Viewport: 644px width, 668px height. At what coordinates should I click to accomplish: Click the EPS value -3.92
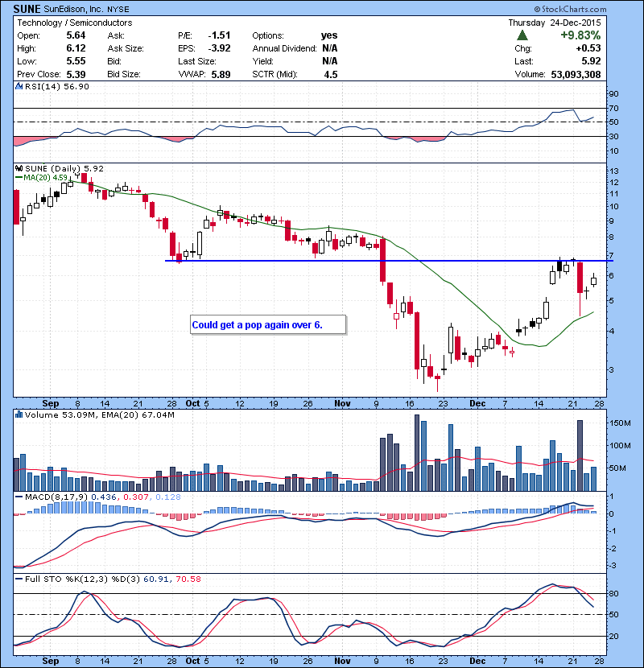(219, 48)
